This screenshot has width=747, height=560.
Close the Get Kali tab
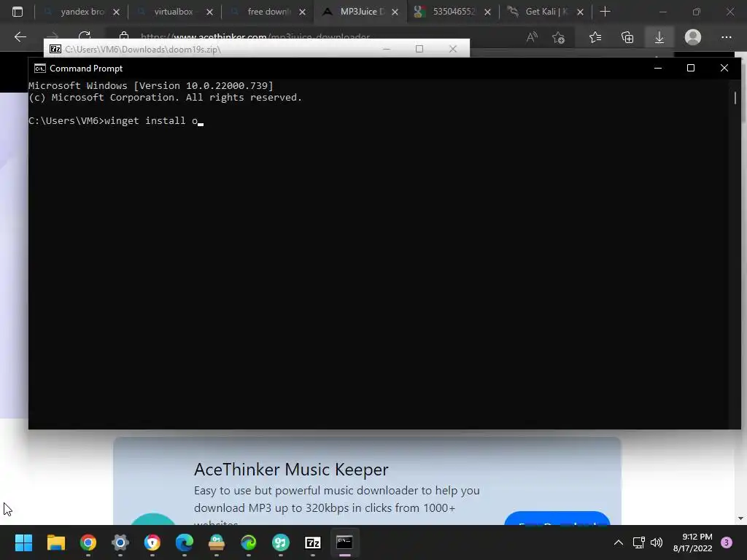(580, 12)
